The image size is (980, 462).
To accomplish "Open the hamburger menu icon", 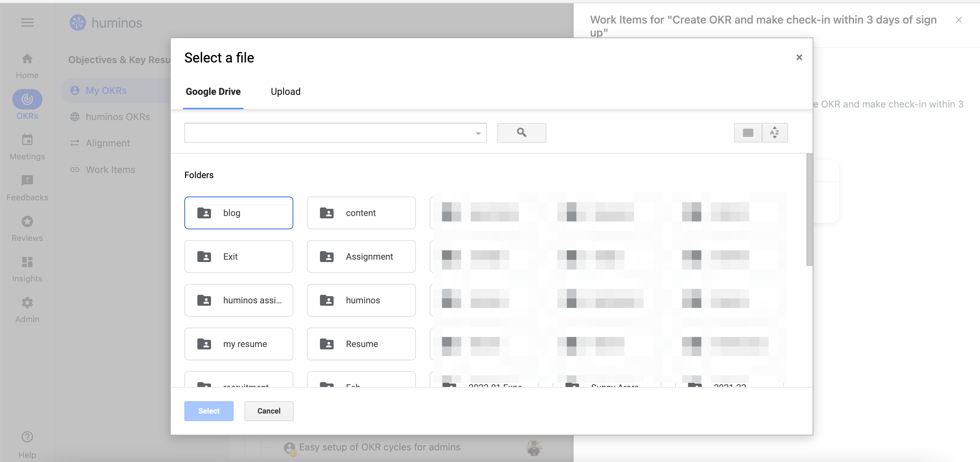I will point(27,23).
